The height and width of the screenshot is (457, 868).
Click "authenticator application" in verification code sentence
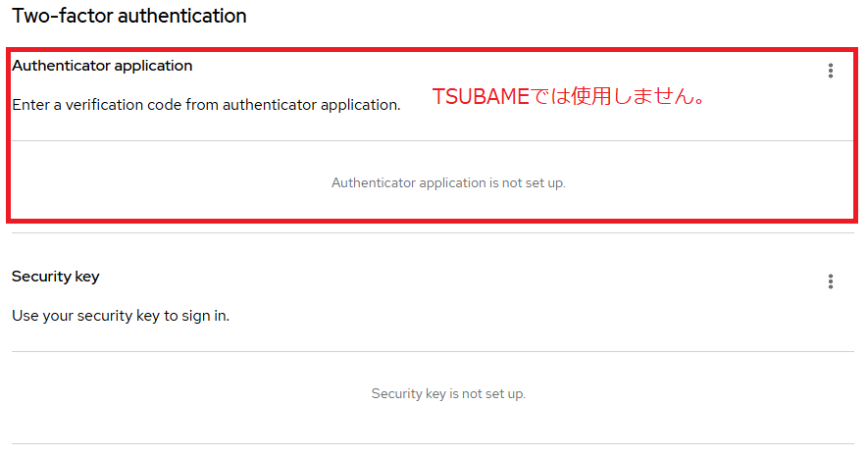pos(311,105)
